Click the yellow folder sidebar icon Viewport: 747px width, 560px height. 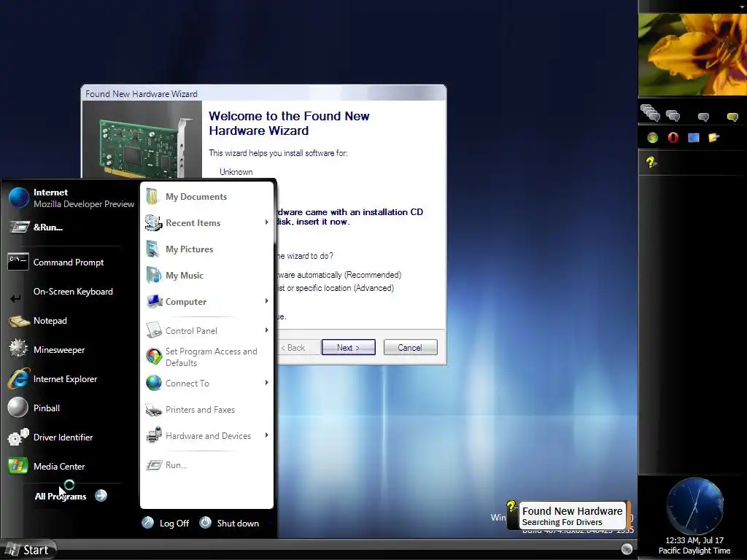point(713,138)
